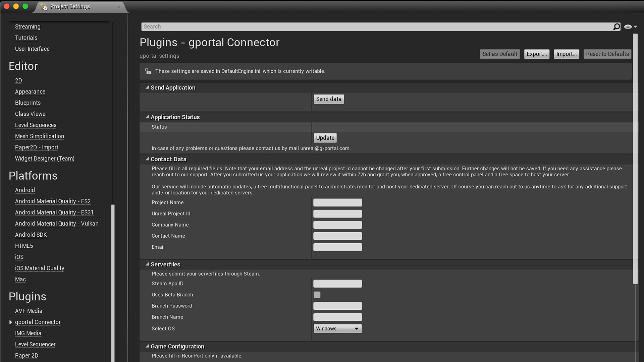The image size is (644, 362).
Task: Focus the Search settings field
Action: click(377, 26)
